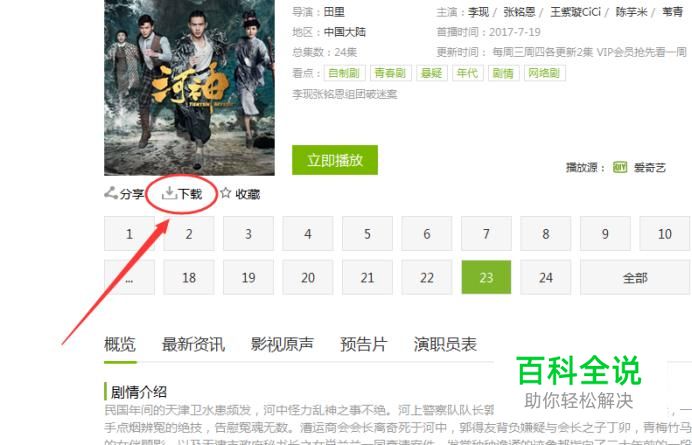Click the download icon labeled 下载
The width and height of the screenshot is (692, 445).
click(x=169, y=193)
